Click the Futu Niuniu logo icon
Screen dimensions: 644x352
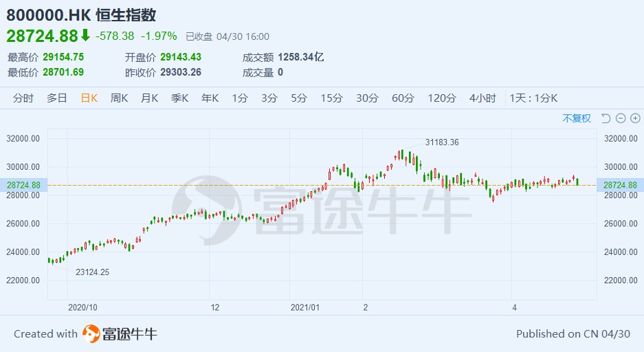pyautogui.click(x=91, y=333)
